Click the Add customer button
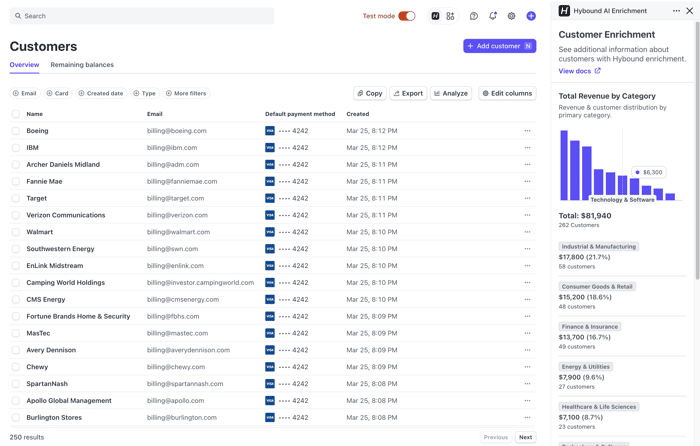This screenshot has height=446, width=700. coord(500,46)
